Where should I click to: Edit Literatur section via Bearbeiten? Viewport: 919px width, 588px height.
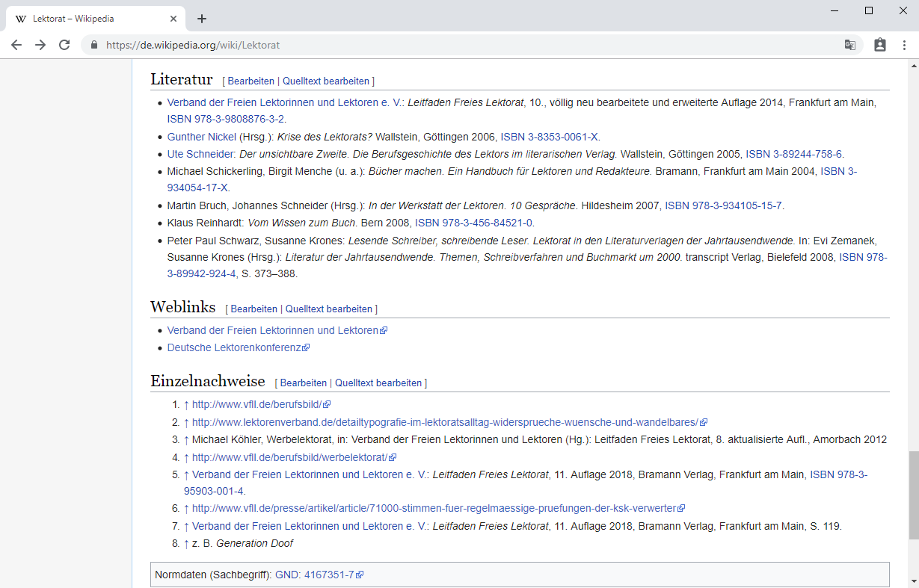251,81
